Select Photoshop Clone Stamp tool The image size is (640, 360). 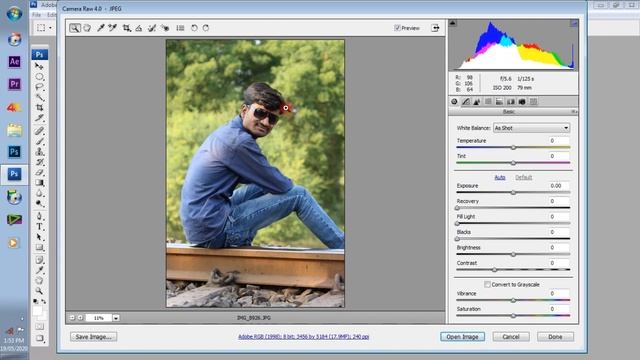tap(39, 151)
